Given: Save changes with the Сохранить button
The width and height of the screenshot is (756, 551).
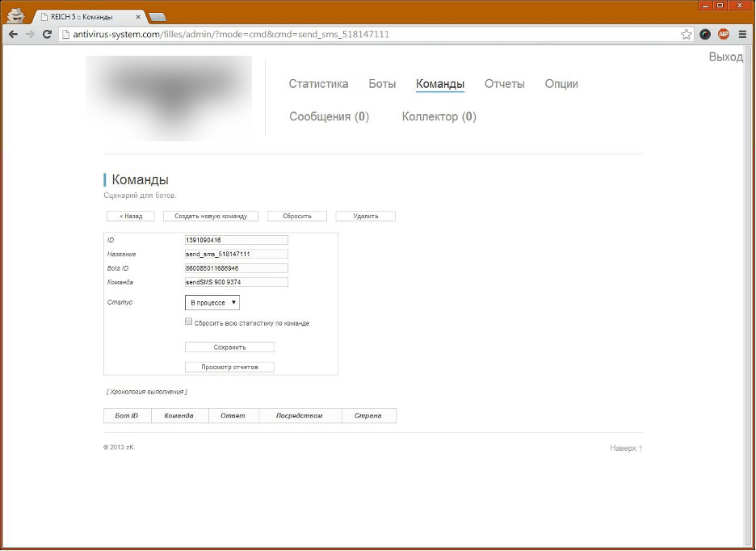Looking at the screenshot, I should pos(229,347).
